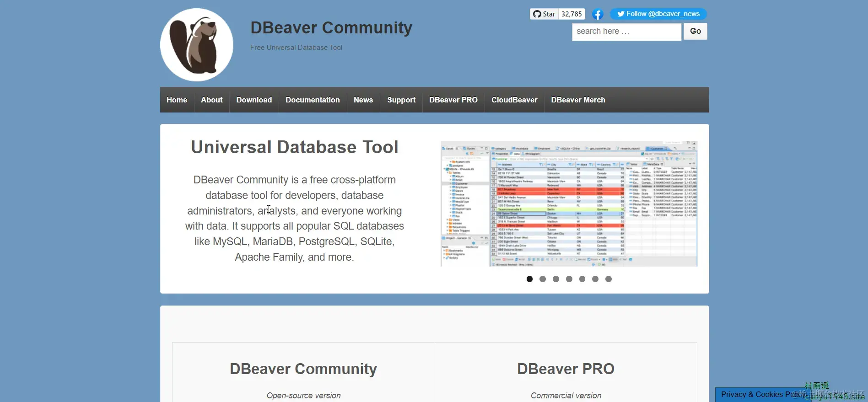Open the Download menu item
The width and height of the screenshot is (868, 402).
(254, 100)
